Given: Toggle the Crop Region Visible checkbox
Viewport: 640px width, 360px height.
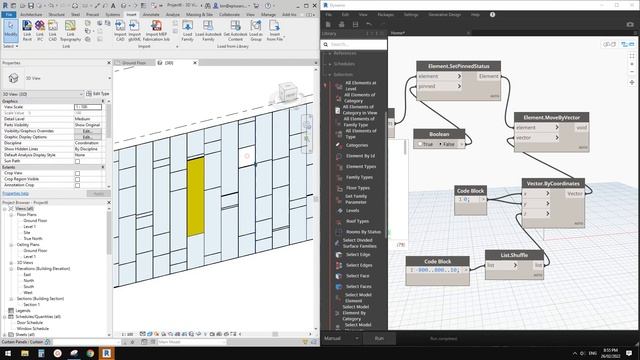Looking at the screenshot, I should pos(77,179).
